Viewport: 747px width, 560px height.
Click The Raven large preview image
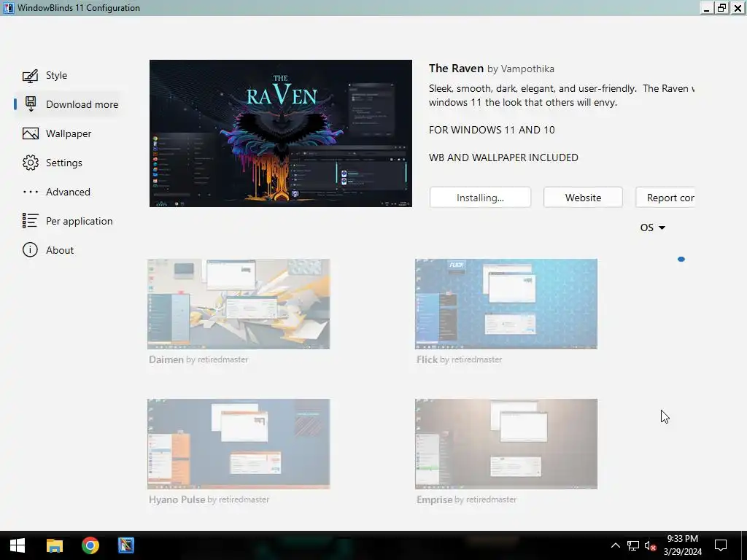click(281, 133)
